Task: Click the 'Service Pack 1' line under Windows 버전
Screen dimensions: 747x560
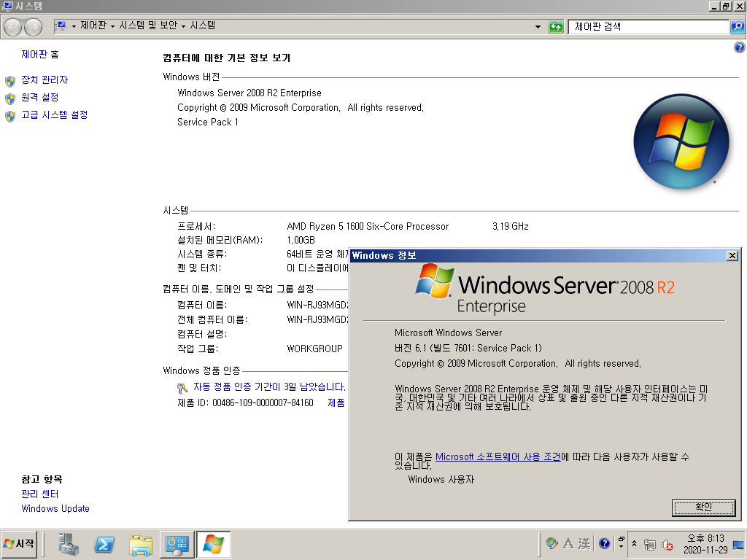Action: pyautogui.click(x=208, y=122)
